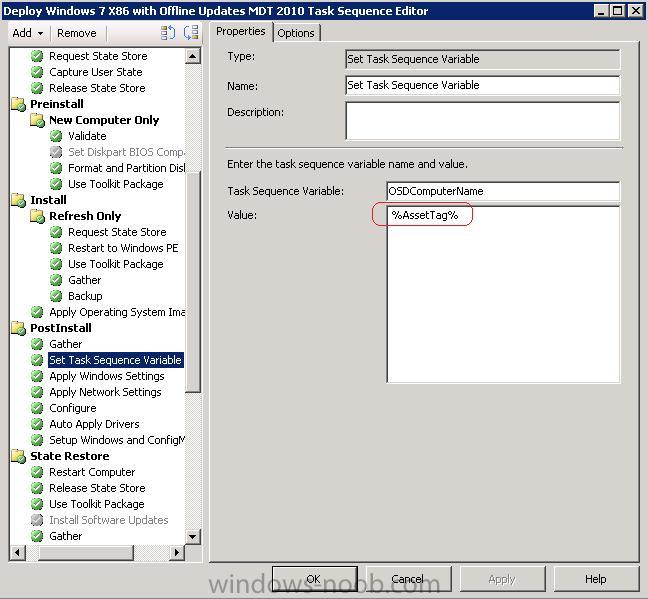Select the Install Software Updates step
This screenshot has width=648, height=599.
click(x=108, y=520)
